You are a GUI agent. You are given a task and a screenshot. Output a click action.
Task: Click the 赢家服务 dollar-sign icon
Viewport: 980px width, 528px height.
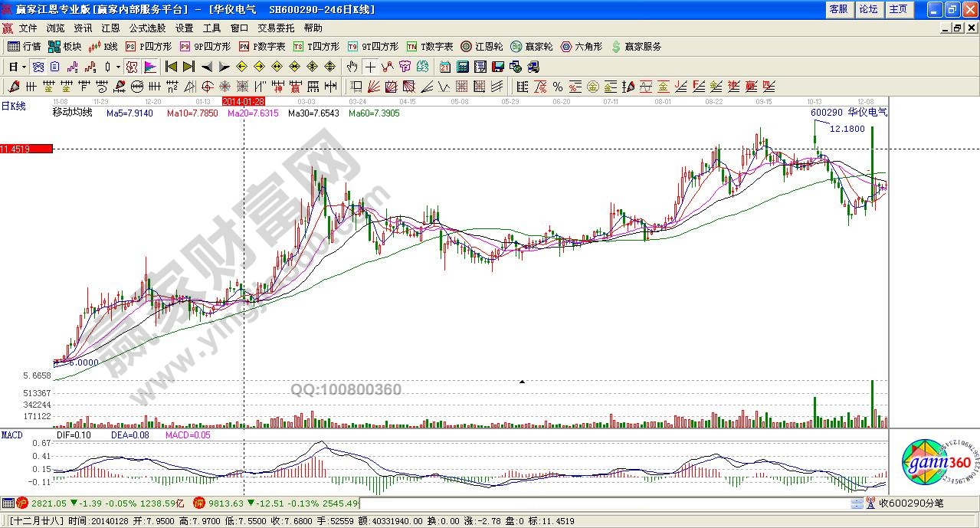point(616,47)
